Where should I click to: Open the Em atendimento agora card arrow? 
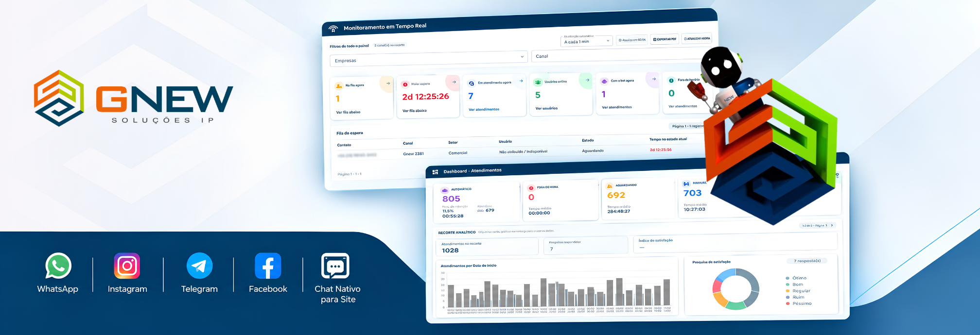pyautogui.click(x=521, y=81)
